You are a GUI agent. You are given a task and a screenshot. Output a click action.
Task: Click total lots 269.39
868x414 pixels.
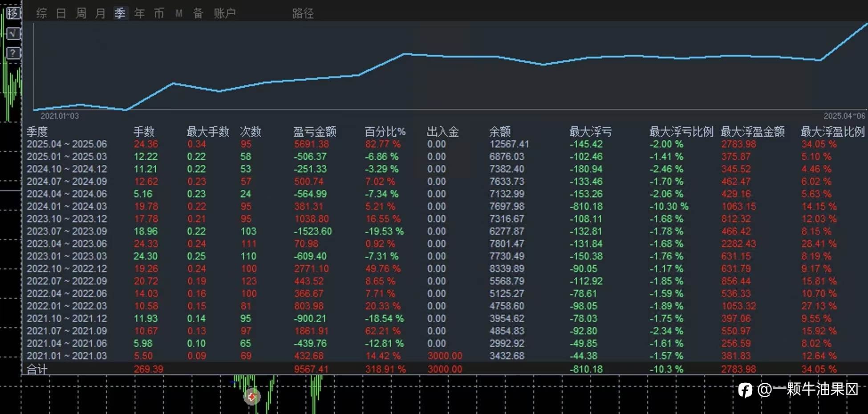[149, 369]
